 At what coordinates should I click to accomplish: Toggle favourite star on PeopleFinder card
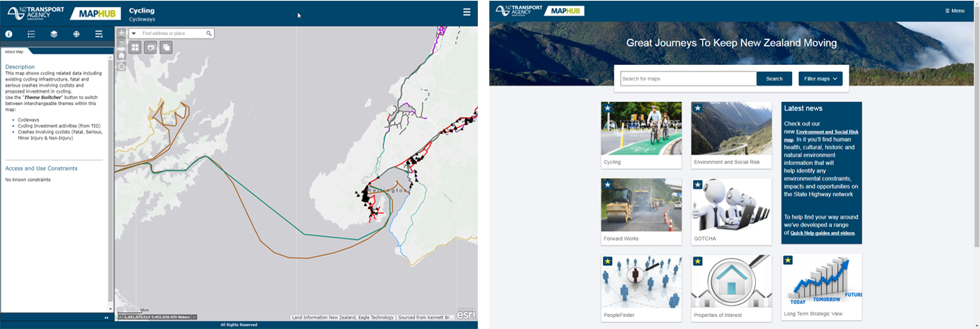tap(607, 261)
